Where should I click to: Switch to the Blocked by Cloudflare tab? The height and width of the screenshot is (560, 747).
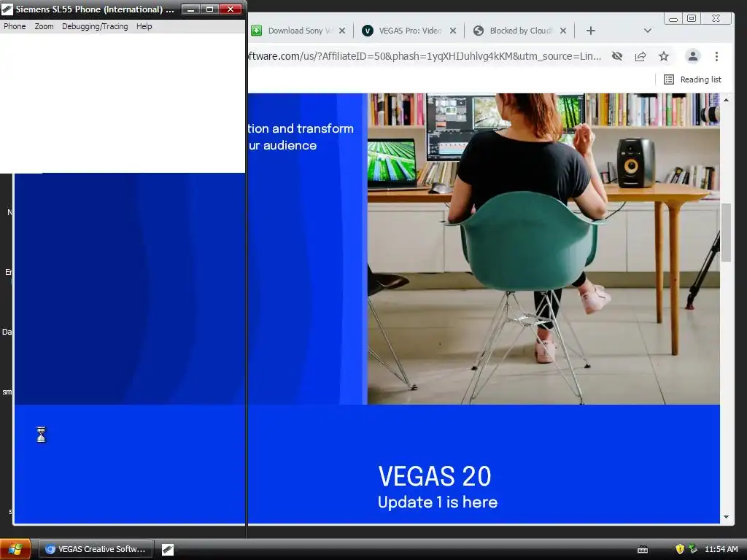tap(521, 31)
